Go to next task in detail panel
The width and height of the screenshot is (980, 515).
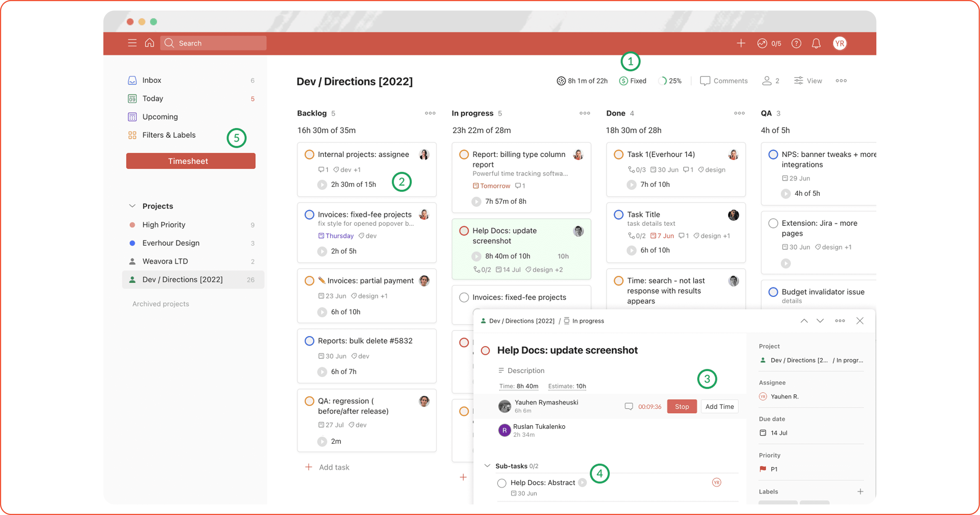820,321
